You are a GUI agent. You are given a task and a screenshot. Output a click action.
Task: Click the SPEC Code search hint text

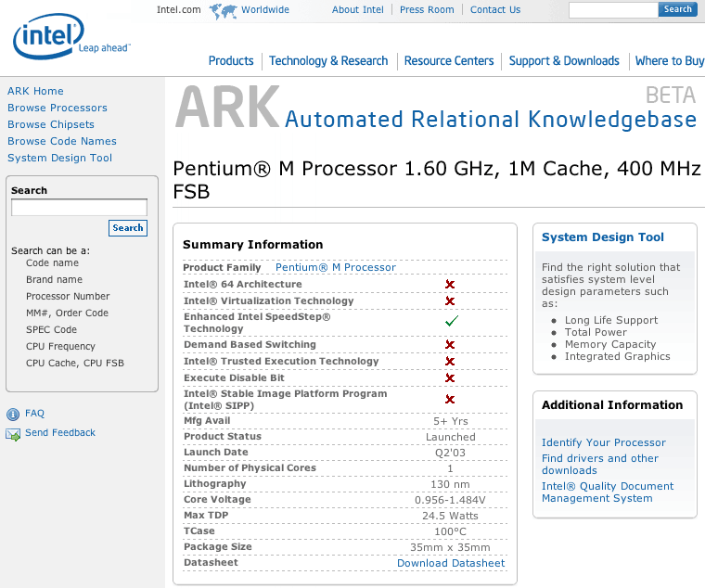tap(51, 330)
